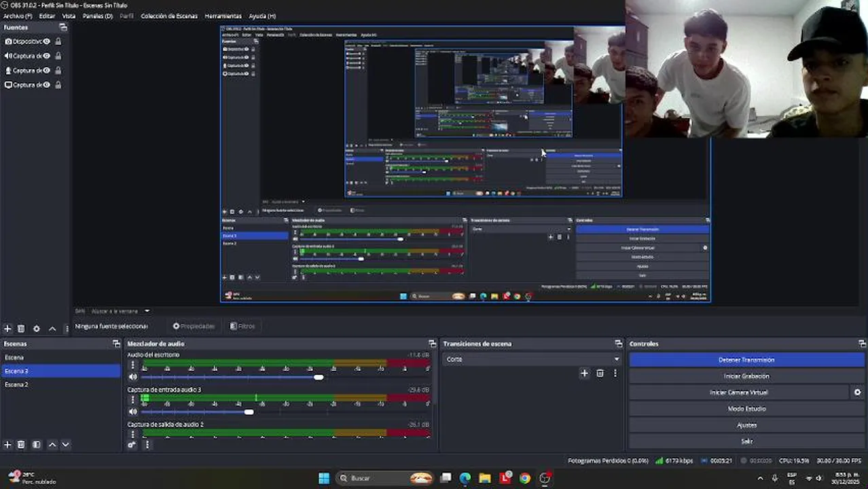Viewport: 868px width, 489px height.
Task: Move scene up using arrow in Escenas toolbar
Action: coord(52,445)
